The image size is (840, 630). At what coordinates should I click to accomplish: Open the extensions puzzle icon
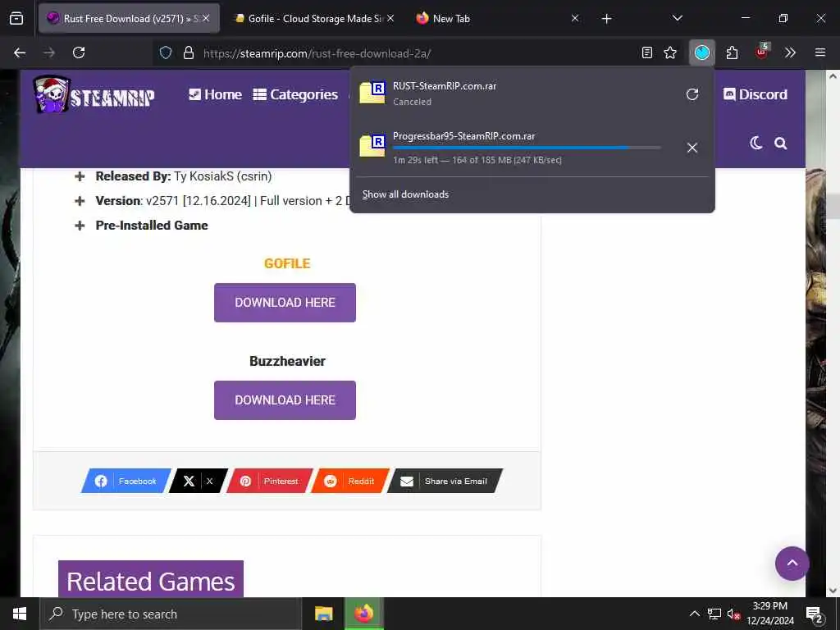(732, 52)
